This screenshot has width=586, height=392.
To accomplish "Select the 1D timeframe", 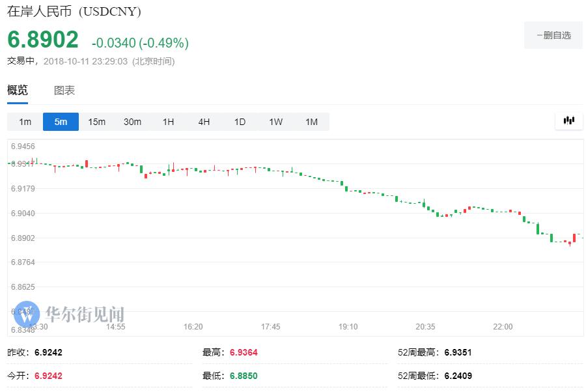I will coord(240,122).
